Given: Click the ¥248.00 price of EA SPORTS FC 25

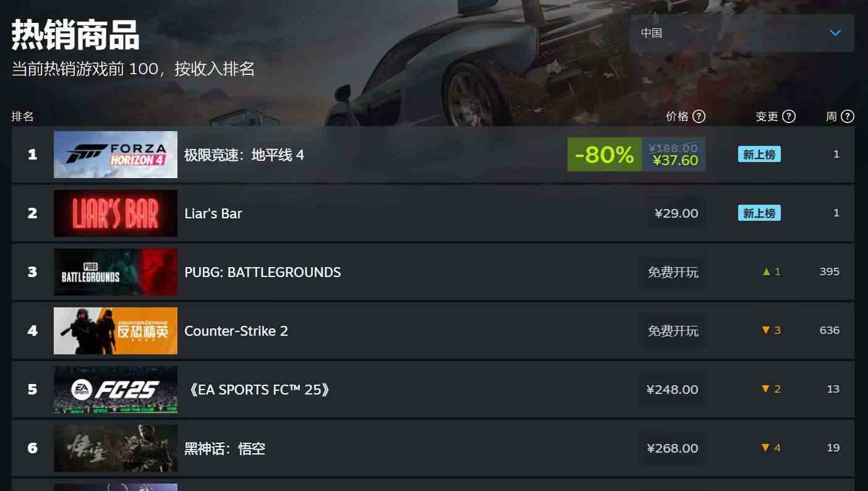Looking at the screenshot, I should coord(673,390).
